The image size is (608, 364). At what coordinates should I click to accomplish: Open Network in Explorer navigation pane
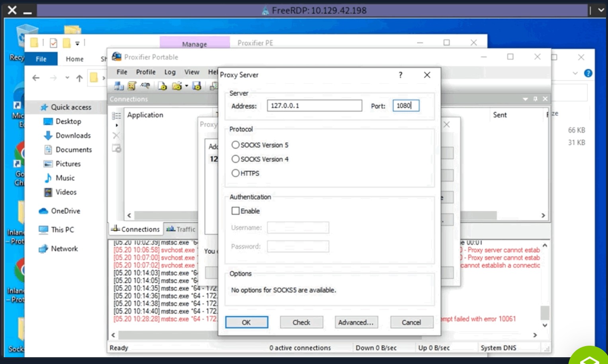coord(58,249)
